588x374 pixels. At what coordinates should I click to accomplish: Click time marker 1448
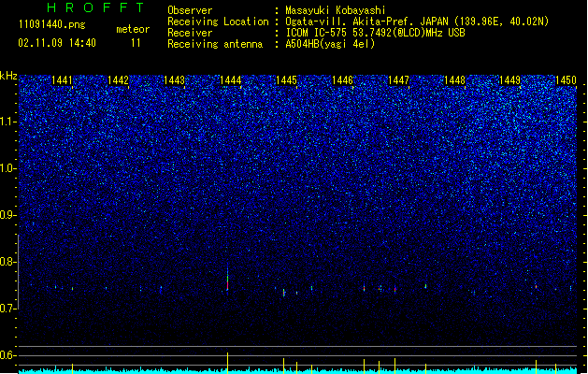click(x=454, y=80)
